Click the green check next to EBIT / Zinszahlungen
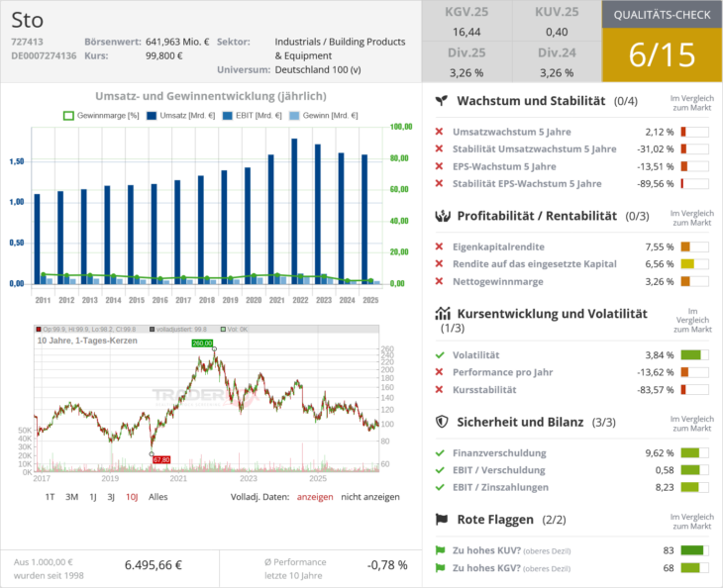723x588 pixels. point(440,487)
